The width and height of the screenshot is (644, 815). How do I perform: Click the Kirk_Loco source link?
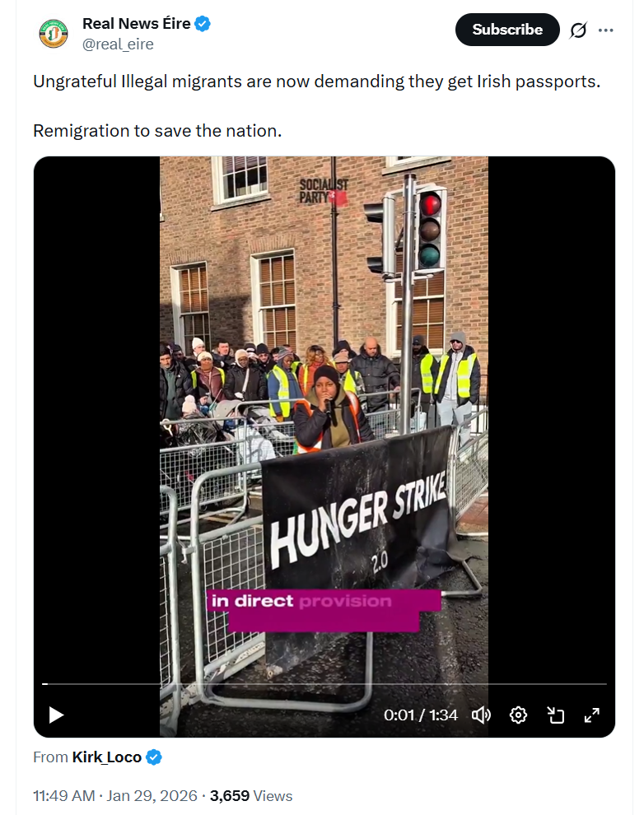(x=106, y=757)
